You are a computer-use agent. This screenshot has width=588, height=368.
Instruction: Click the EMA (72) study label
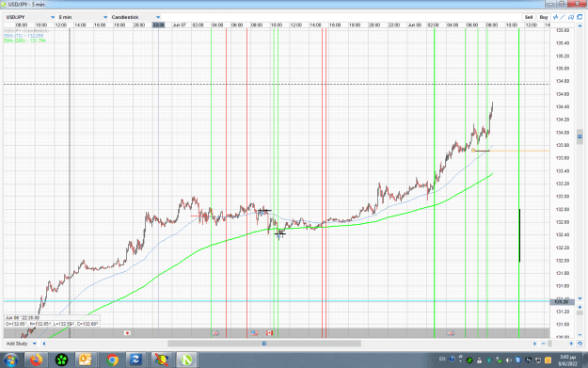click(24, 36)
